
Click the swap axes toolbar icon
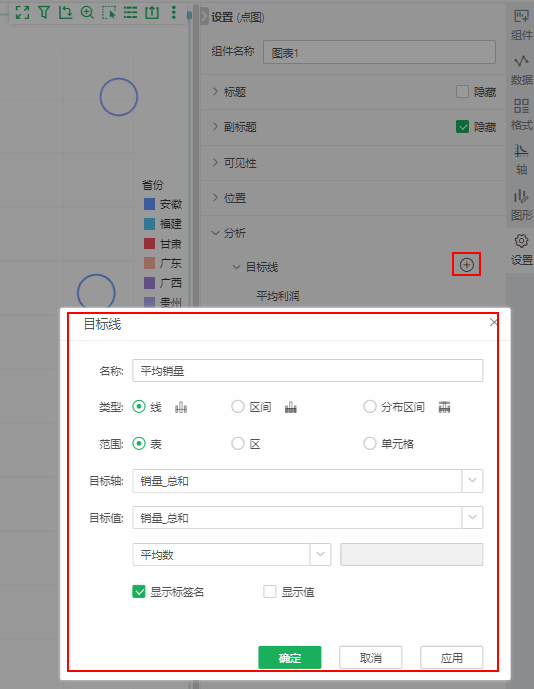[65, 12]
